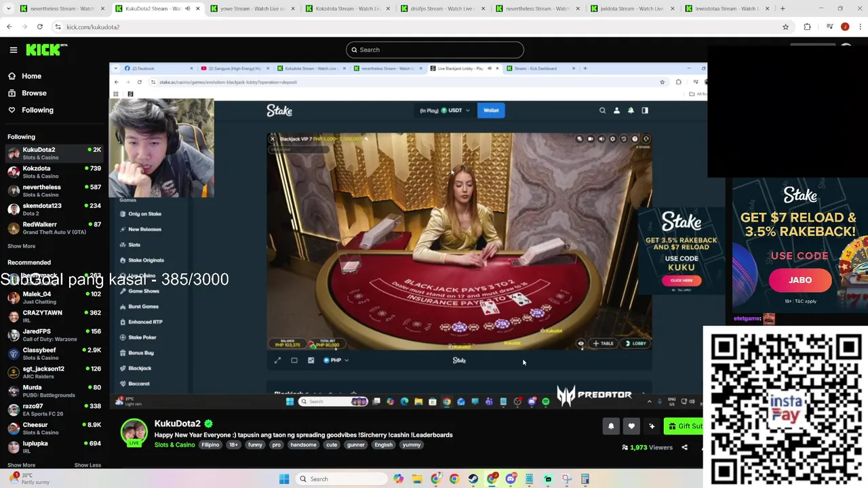Screen dimensions: 868x488
Task: Click Stake search magnifier icon
Action: click(602, 110)
